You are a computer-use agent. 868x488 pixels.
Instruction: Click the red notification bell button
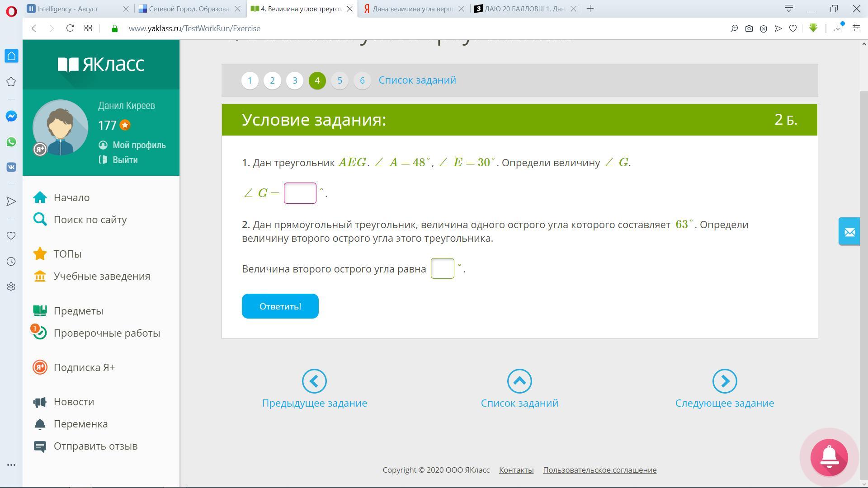[829, 457]
